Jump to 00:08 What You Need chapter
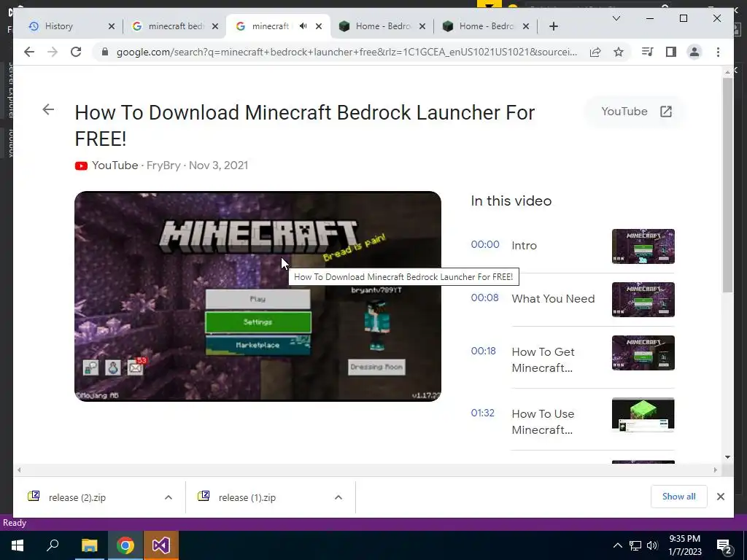Screen dimensions: 747x560 [484, 297]
